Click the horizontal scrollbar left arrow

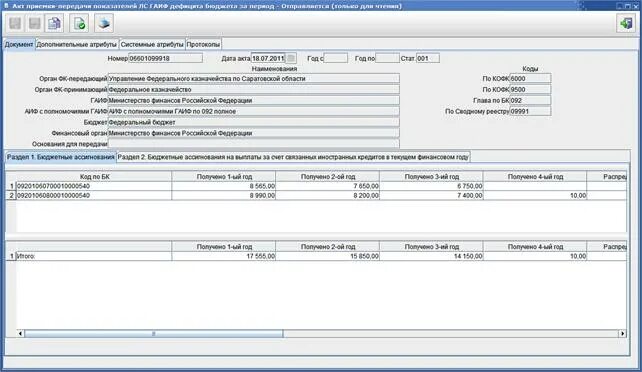click(x=20, y=334)
